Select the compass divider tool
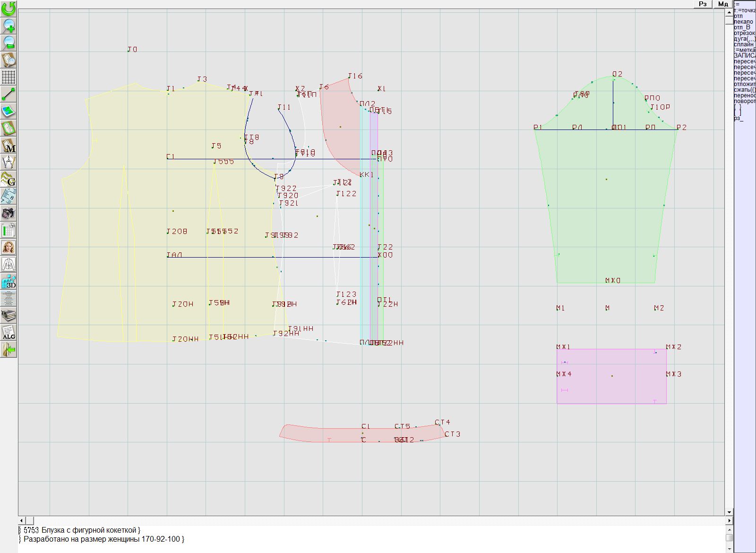This screenshot has height=553, width=756. coord(9,162)
